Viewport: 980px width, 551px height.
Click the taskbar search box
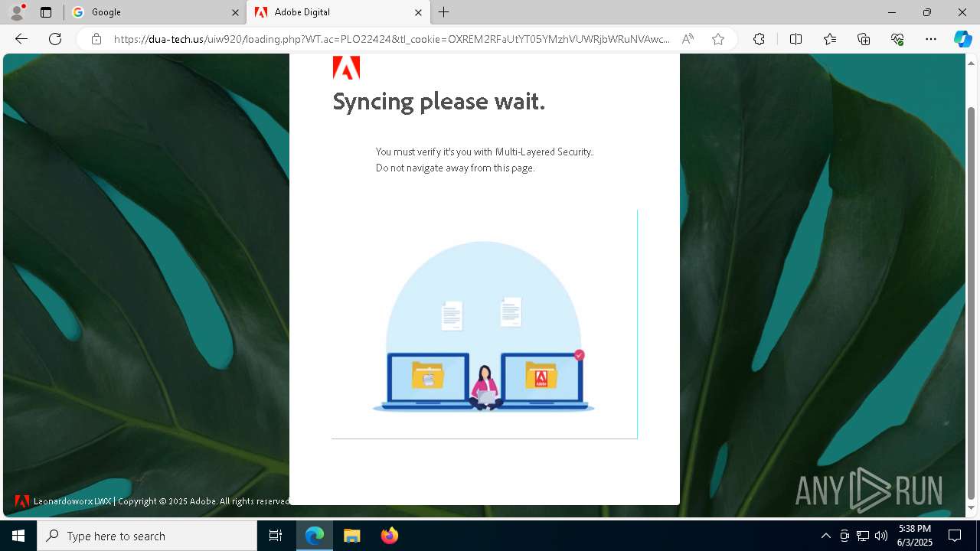click(147, 536)
